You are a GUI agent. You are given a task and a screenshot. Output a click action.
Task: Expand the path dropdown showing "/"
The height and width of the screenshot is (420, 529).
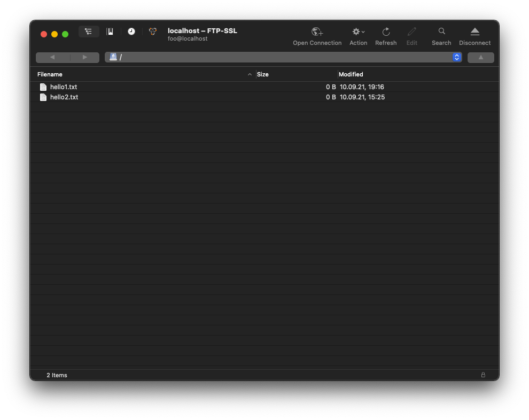coord(457,57)
